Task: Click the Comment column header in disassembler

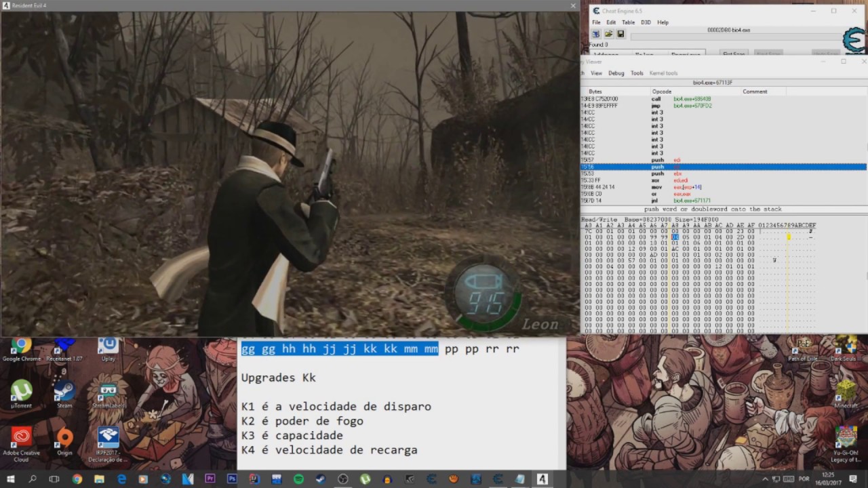Action: click(755, 91)
